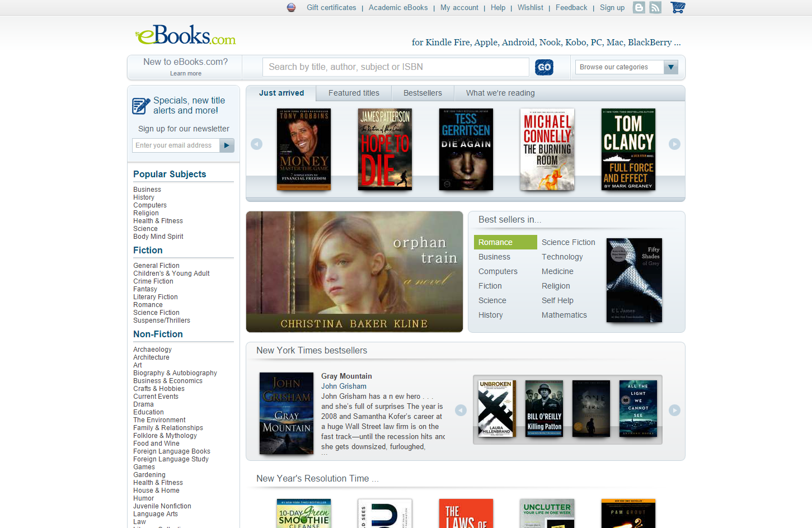
Task: Open the Fifty Shades of Grey cover
Action: pos(634,280)
